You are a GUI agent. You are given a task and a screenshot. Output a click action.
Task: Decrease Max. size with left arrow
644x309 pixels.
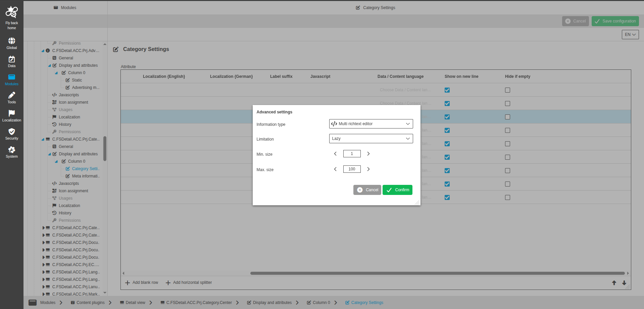point(335,169)
